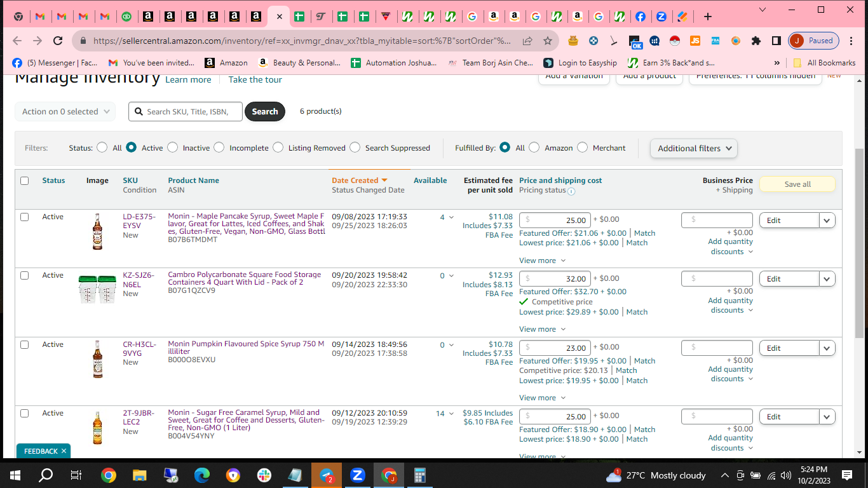Switch to the Zoom browser tab
This screenshot has width=868, height=488.
coord(661,17)
